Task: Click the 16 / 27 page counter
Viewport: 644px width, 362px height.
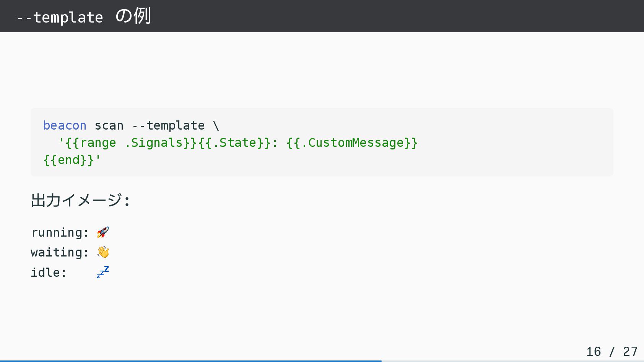Action: 611,351
